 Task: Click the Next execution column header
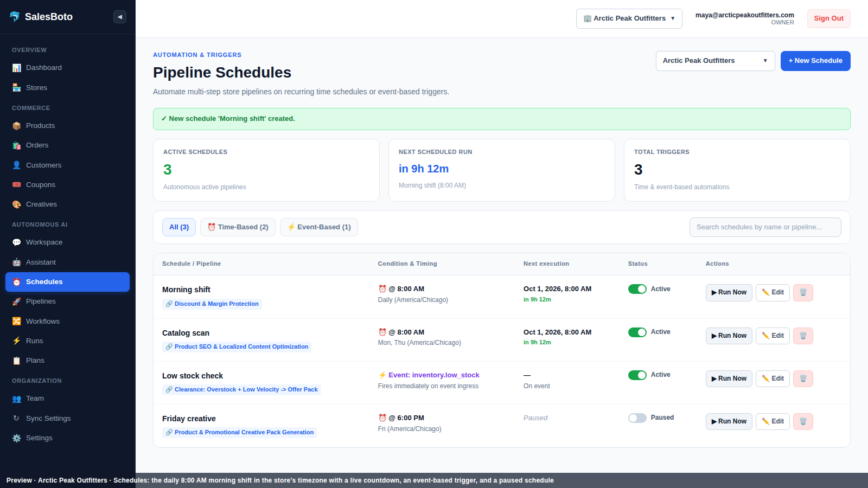546,264
